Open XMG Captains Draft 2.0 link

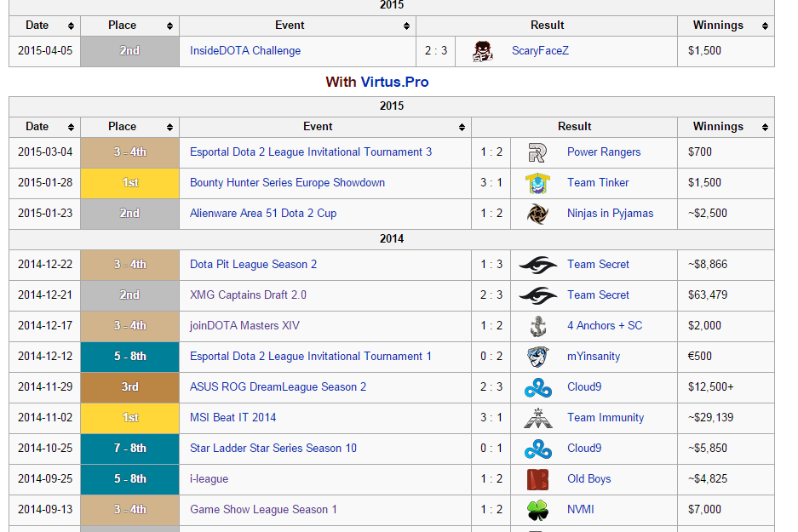(x=248, y=295)
